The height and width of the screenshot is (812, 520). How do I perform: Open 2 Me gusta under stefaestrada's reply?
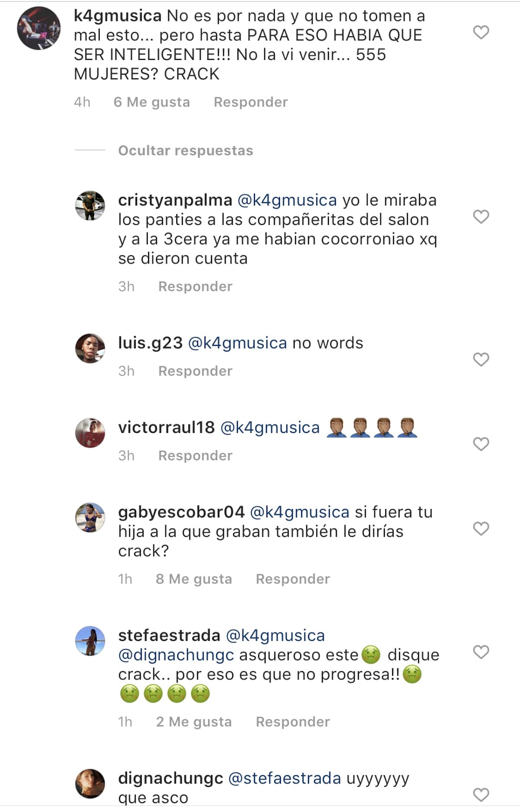(x=193, y=722)
